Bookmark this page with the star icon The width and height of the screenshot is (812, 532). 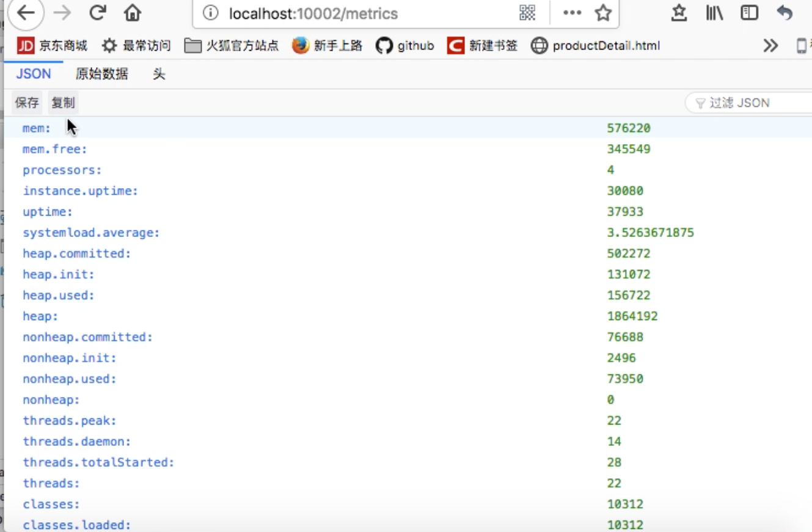[x=604, y=13]
